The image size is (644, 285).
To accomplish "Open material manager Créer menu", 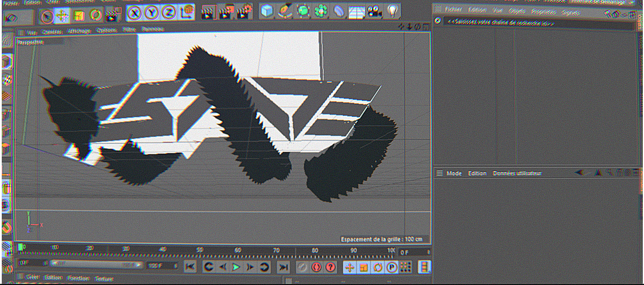I will (32, 277).
